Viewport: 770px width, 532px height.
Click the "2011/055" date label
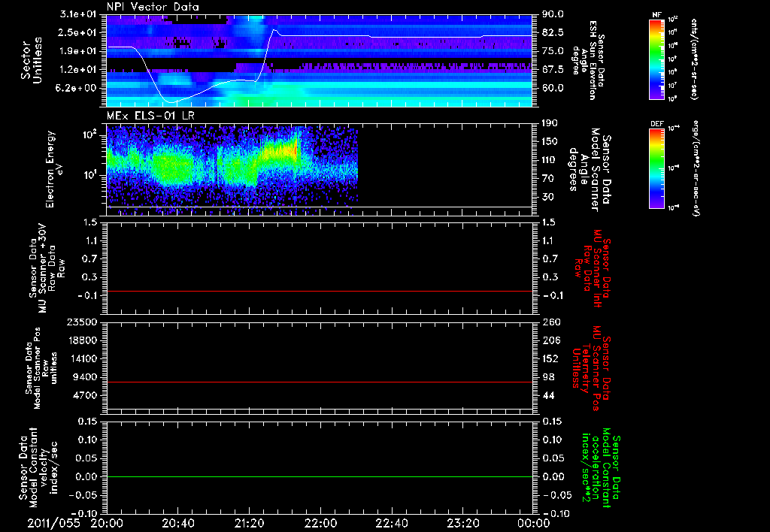coord(53,523)
